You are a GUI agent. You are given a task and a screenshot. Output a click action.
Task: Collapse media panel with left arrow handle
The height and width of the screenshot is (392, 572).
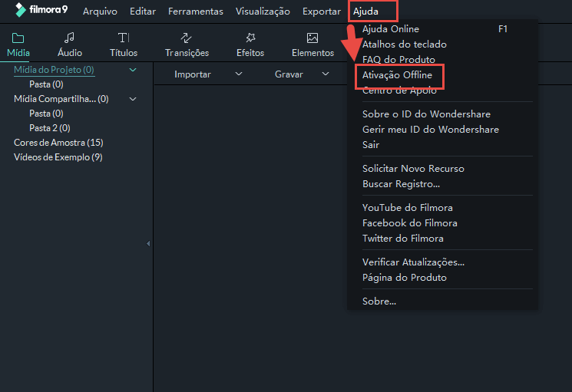tap(148, 243)
